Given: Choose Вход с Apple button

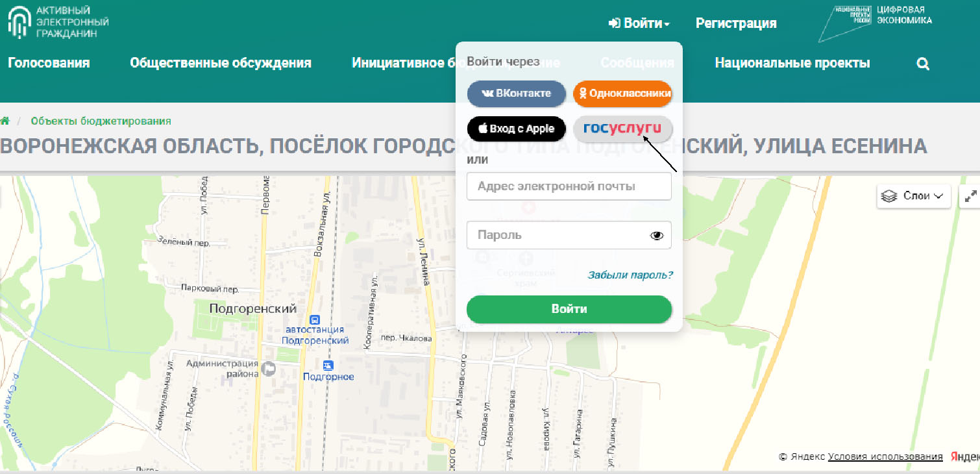Looking at the screenshot, I should [x=517, y=129].
